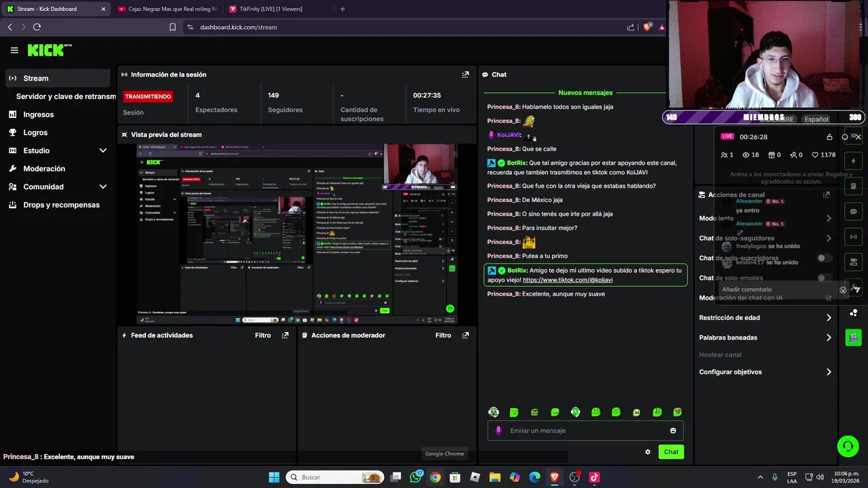The image size is (868, 488).
Task: Open the Kick hamburger menu
Action: click(x=14, y=50)
